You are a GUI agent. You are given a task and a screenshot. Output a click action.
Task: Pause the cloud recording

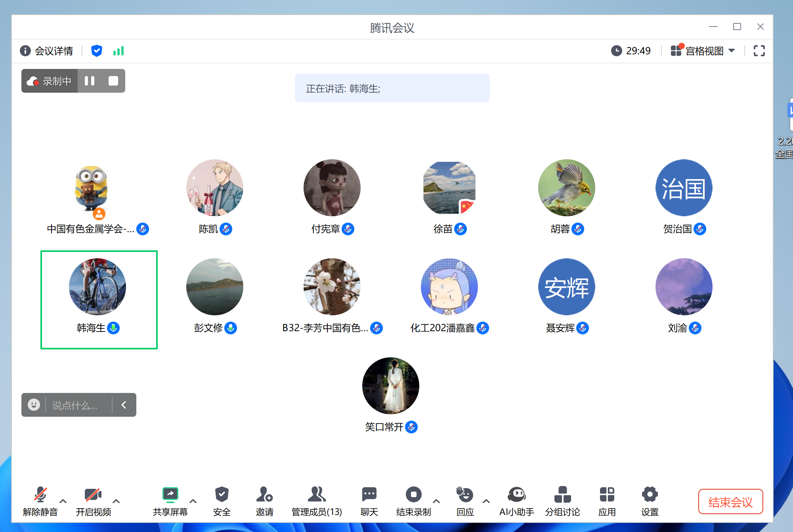point(90,81)
